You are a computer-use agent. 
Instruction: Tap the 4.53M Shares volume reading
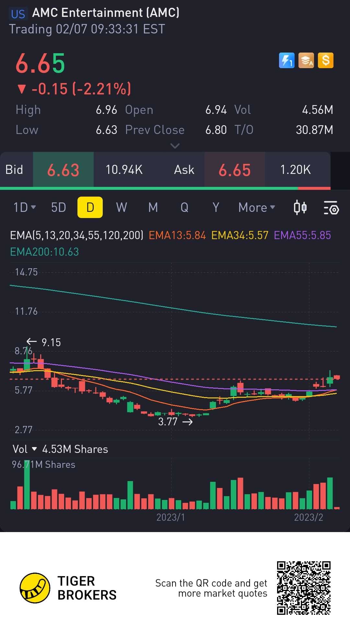[75, 449]
